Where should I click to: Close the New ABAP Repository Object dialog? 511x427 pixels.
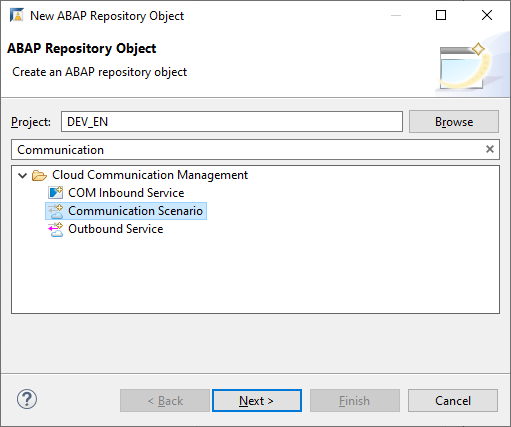(x=487, y=15)
